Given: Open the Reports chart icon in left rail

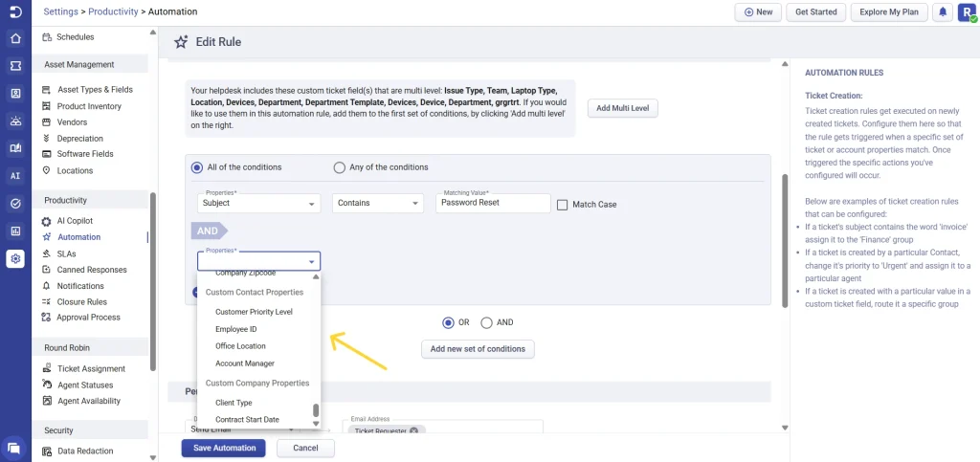Looking at the screenshot, I should tap(15, 231).
